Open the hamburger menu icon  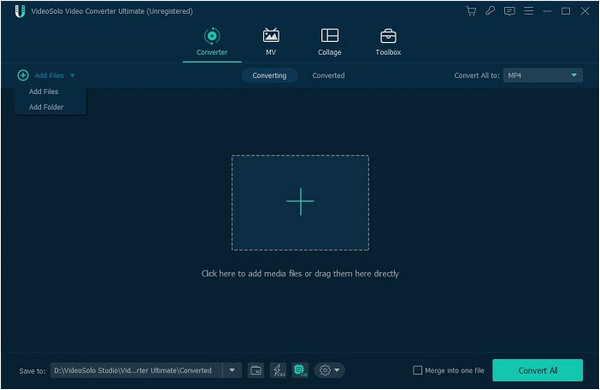click(528, 11)
